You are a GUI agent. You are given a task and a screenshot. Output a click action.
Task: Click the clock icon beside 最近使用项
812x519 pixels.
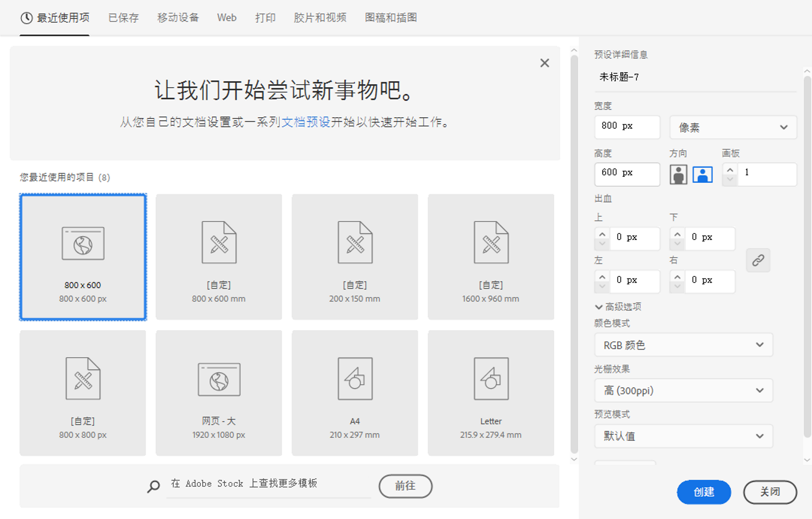tap(26, 18)
